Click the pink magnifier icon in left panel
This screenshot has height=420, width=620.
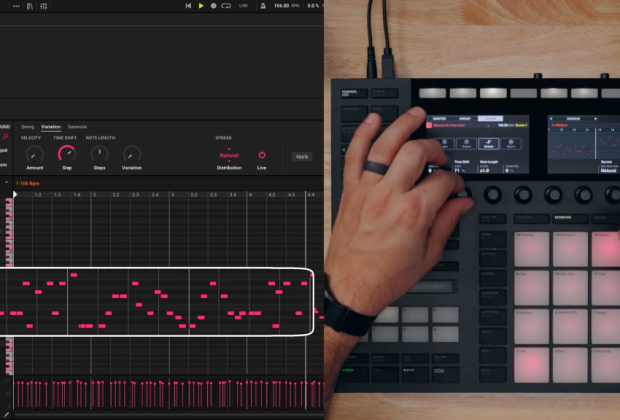tap(5, 137)
